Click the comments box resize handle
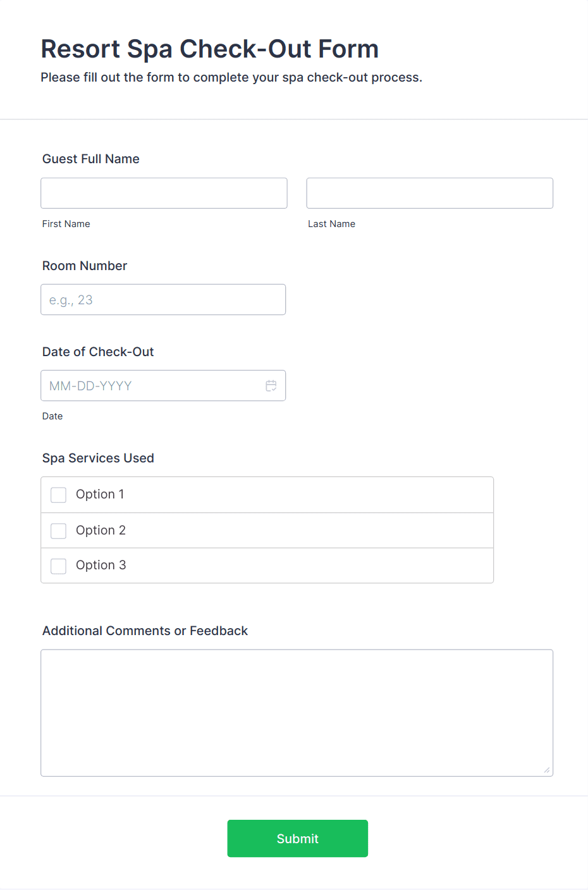Screen dimensions: 588x890 point(547,770)
